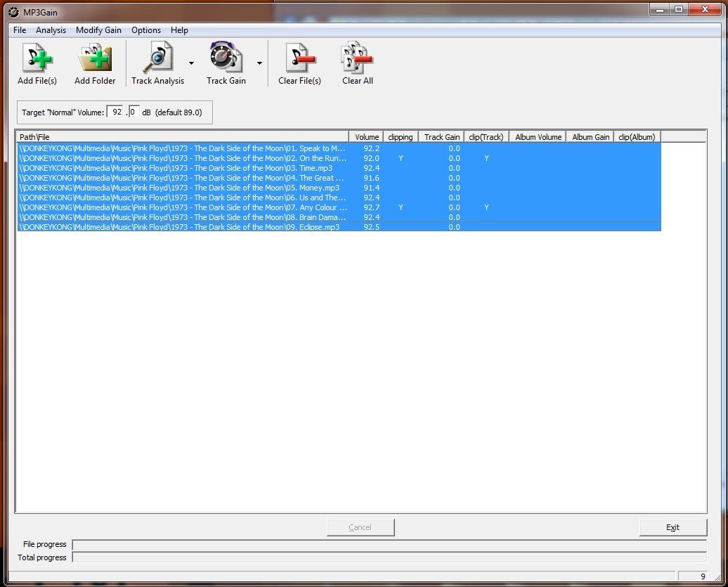Click the target volume decimal field
The height and width of the screenshot is (587, 728).
[x=134, y=112]
